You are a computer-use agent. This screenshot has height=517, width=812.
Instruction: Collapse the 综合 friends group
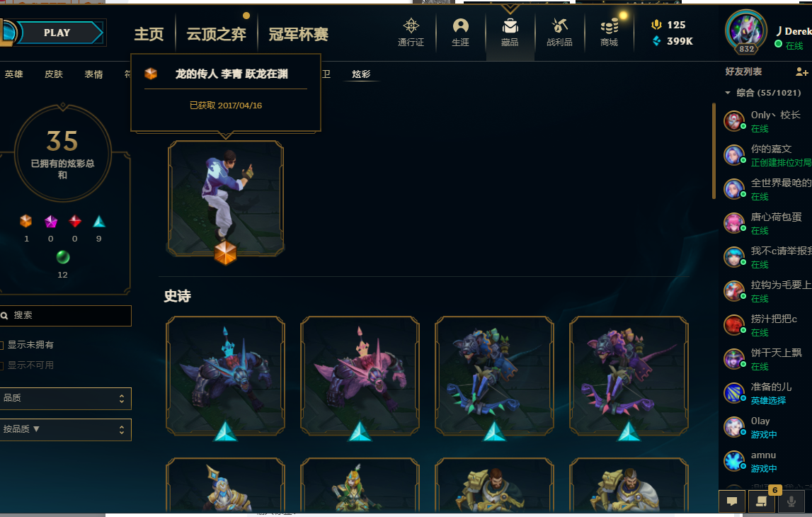[x=728, y=93]
